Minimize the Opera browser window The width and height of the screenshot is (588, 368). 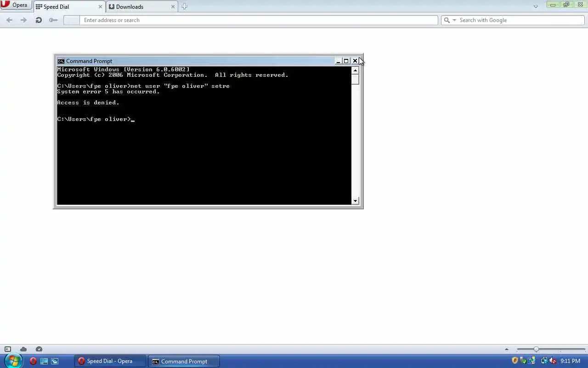point(553,5)
